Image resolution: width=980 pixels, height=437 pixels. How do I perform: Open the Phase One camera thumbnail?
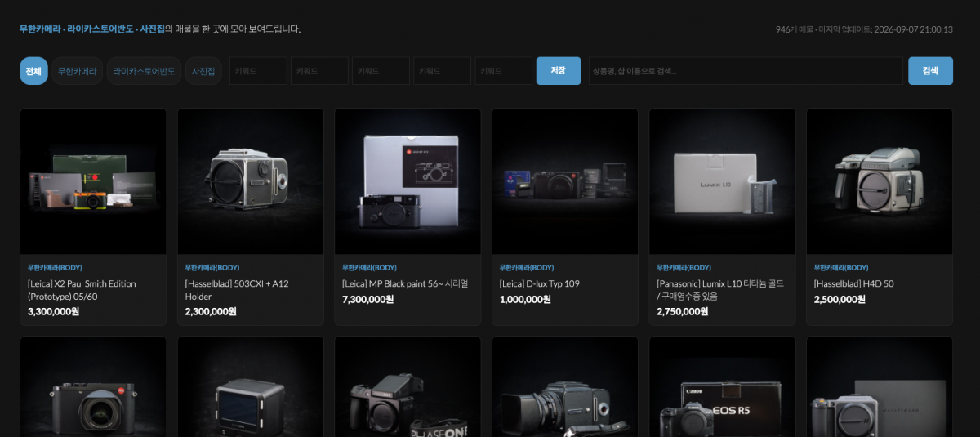click(408, 387)
